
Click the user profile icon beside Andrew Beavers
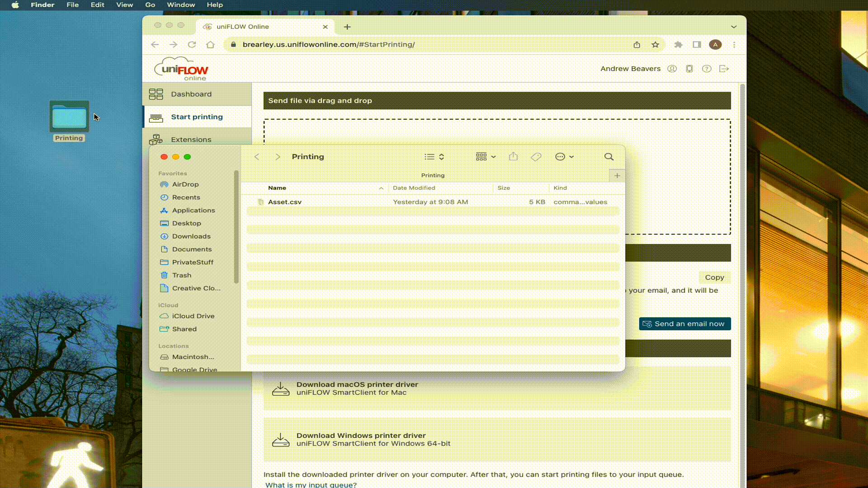tap(672, 69)
